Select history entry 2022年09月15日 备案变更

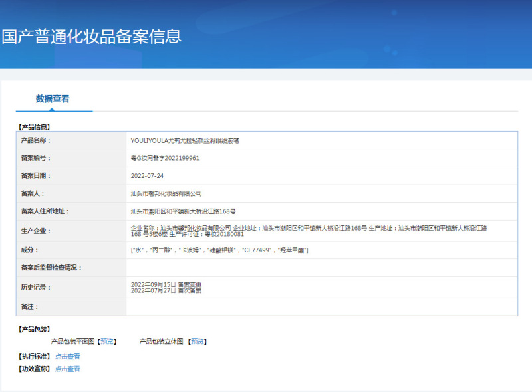pos(166,284)
